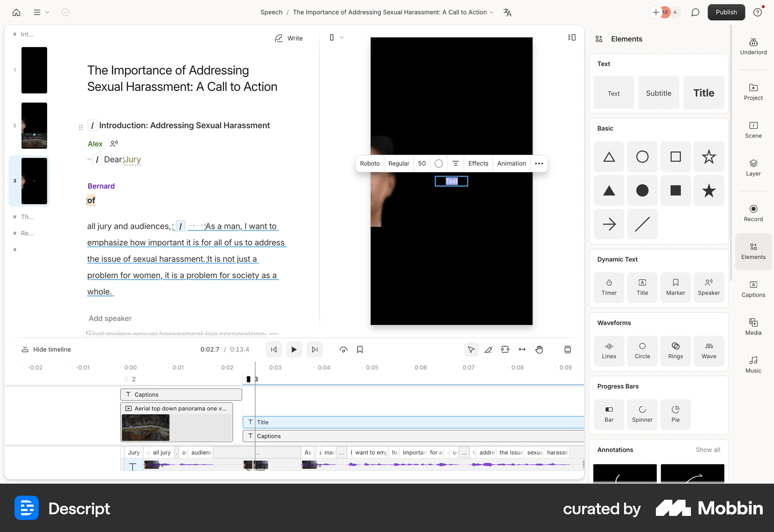
Task: Insert the Speaker dynamic text element
Action: (709, 287)
